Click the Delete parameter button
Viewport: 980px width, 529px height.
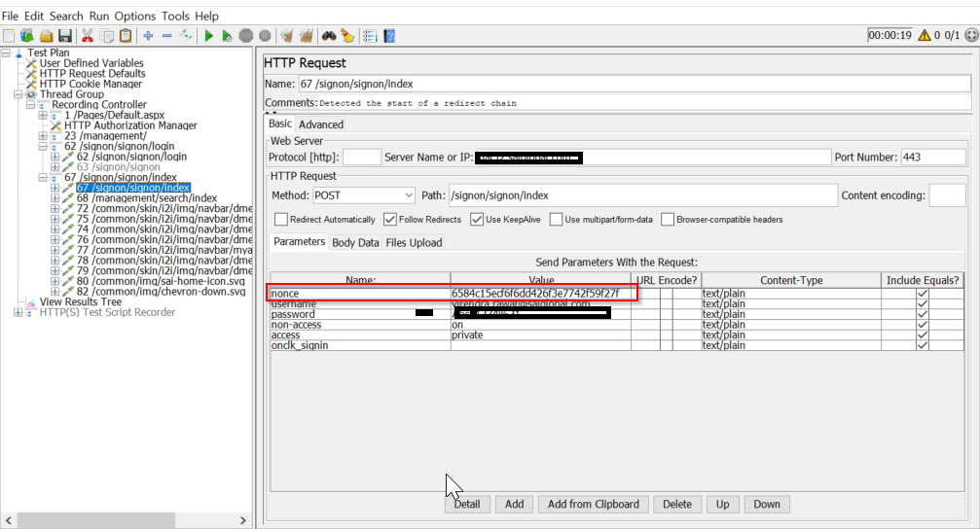click(x=676, y=504)
